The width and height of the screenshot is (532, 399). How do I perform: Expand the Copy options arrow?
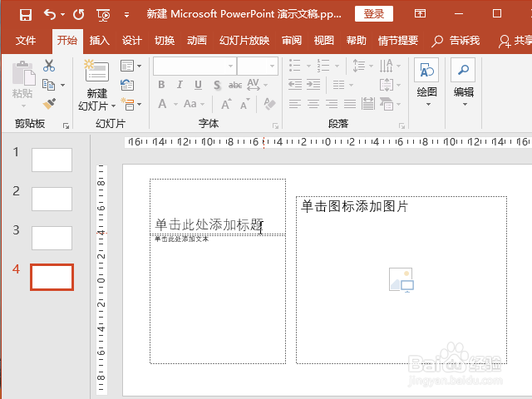pos(63,85)
